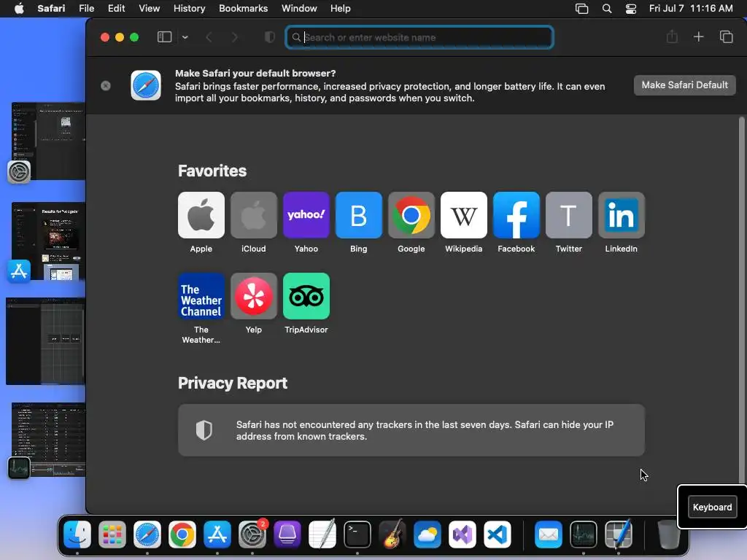Open the weather cloud app in Dock
Screen dimensions: 747x560
tap(427, 534)
